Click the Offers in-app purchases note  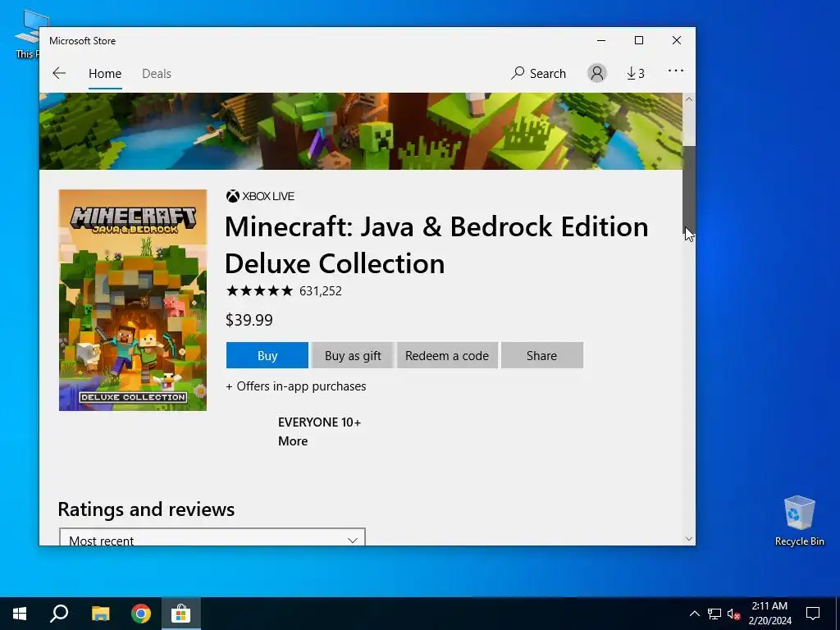295,386
